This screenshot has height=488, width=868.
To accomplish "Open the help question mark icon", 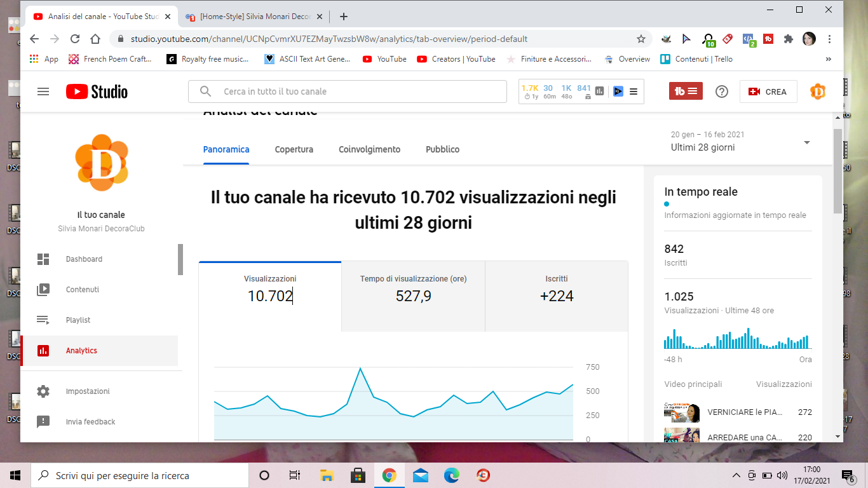I will click(722, 91).
